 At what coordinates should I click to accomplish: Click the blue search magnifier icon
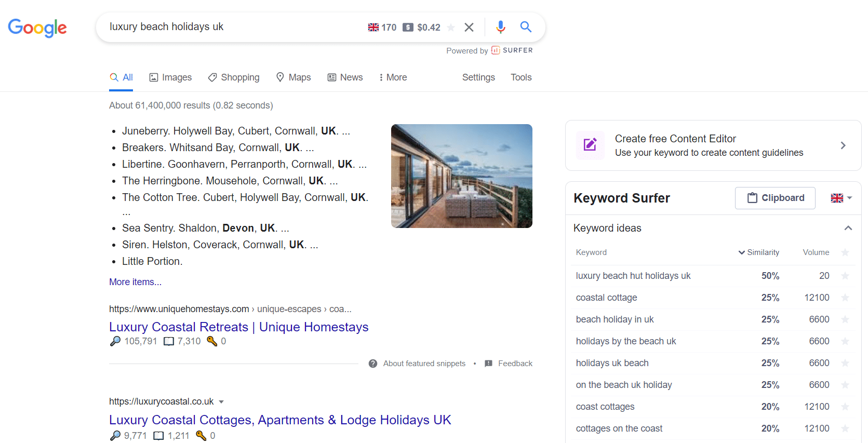(x=526, y=27)
